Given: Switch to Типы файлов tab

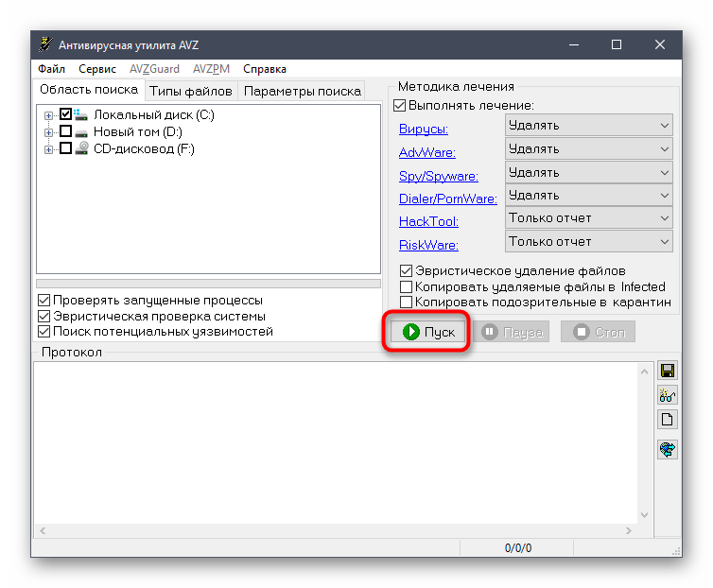Looking at the screenshot, I should pyautogui.click(x=191, y=91).
